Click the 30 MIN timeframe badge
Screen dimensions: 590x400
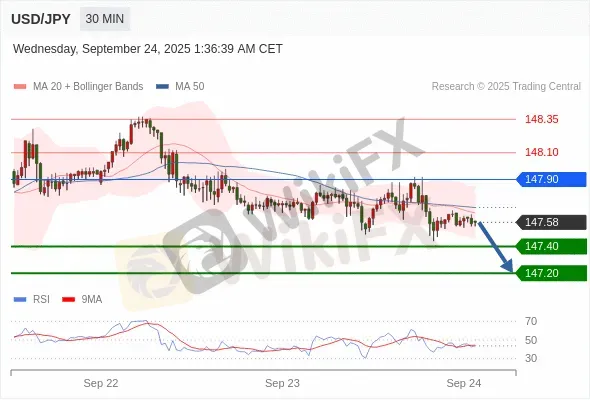pyautogui.click(x=105, y=19)
